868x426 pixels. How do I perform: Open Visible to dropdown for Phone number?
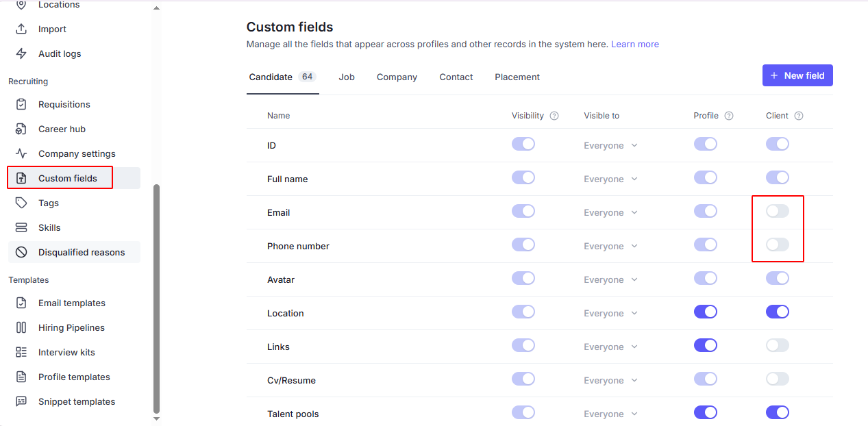coord(610,247)
